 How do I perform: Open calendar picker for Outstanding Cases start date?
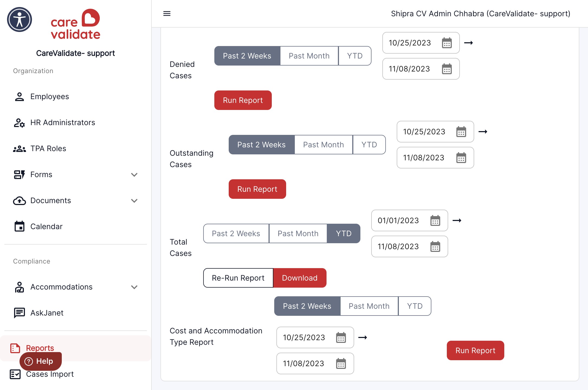tap(461, 132)
